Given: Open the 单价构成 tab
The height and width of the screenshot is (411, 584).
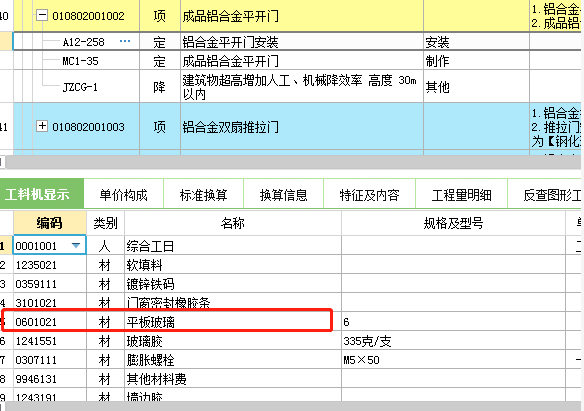Looking at the screenshot, I should pyautogui.click(x=124, y=194).
